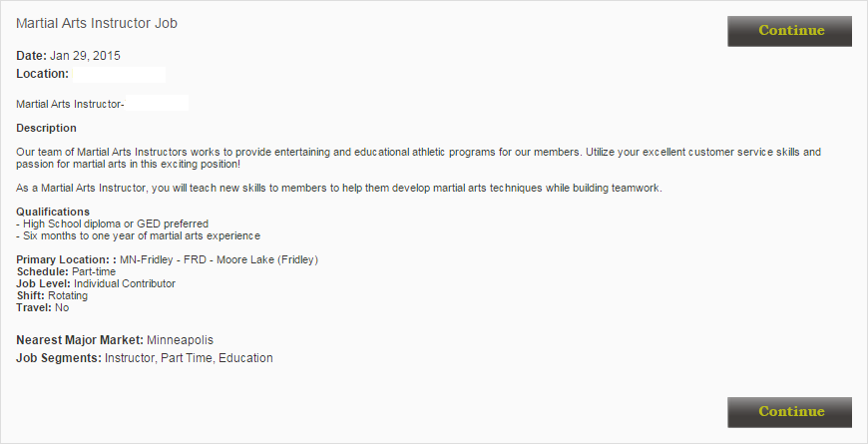Click the paragraph starting 'As a Martial Arts Instructor'
This screenshot has height=444, width=868.
339,189
